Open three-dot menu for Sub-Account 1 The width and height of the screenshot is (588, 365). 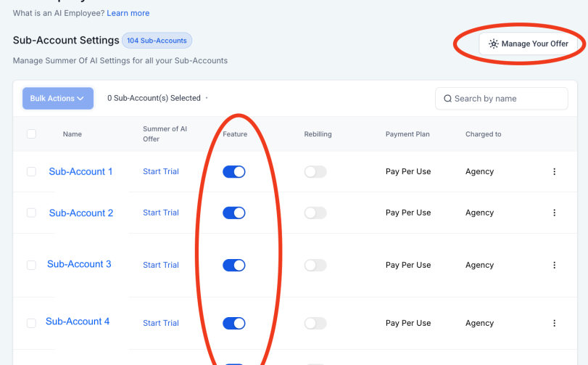[x=555, y=172]
